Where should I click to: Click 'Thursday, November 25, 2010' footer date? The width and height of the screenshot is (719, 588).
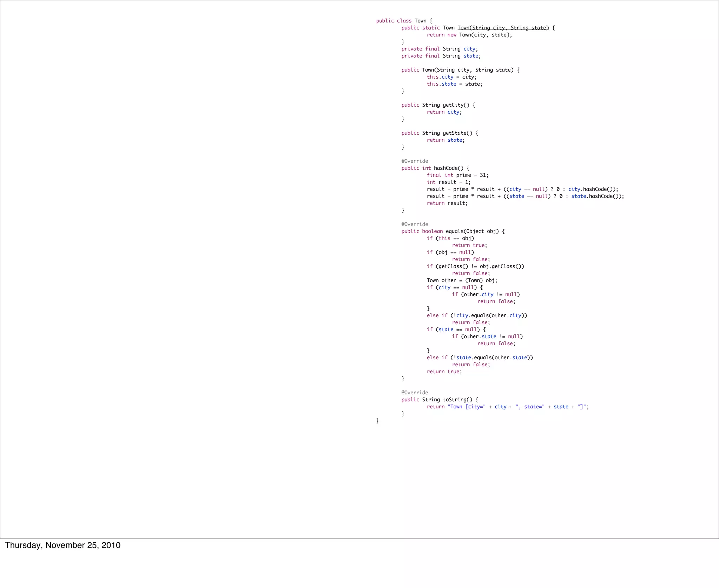(63, 545)
